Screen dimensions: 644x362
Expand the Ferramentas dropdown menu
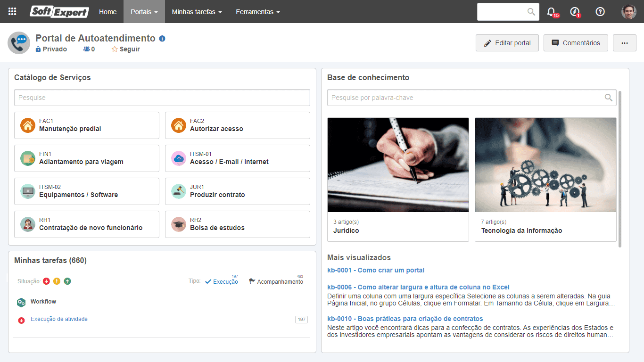point(258,12)
